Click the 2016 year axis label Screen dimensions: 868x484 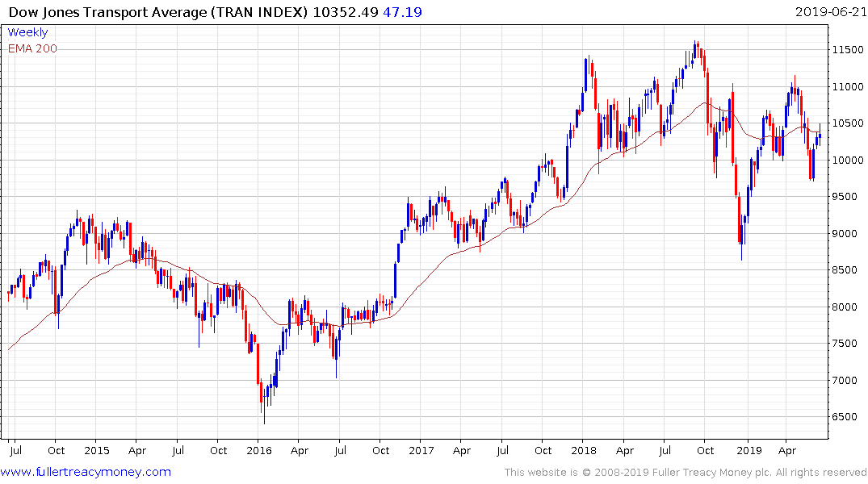258,450
